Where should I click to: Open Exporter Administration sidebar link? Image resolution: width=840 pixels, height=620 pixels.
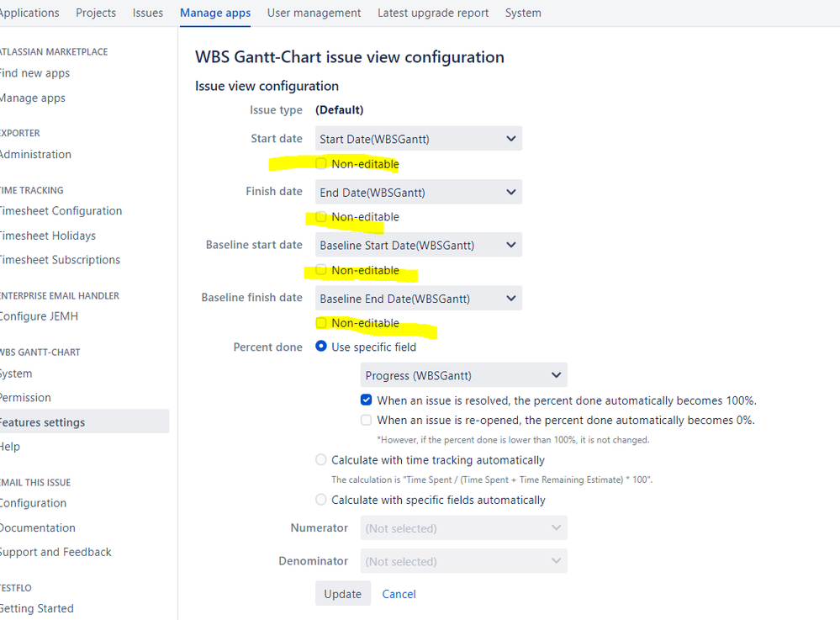click(x=35, y=154)
